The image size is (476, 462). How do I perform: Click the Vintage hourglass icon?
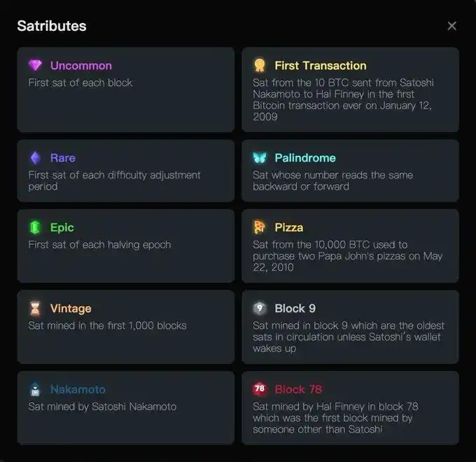[x=35, y=309]
